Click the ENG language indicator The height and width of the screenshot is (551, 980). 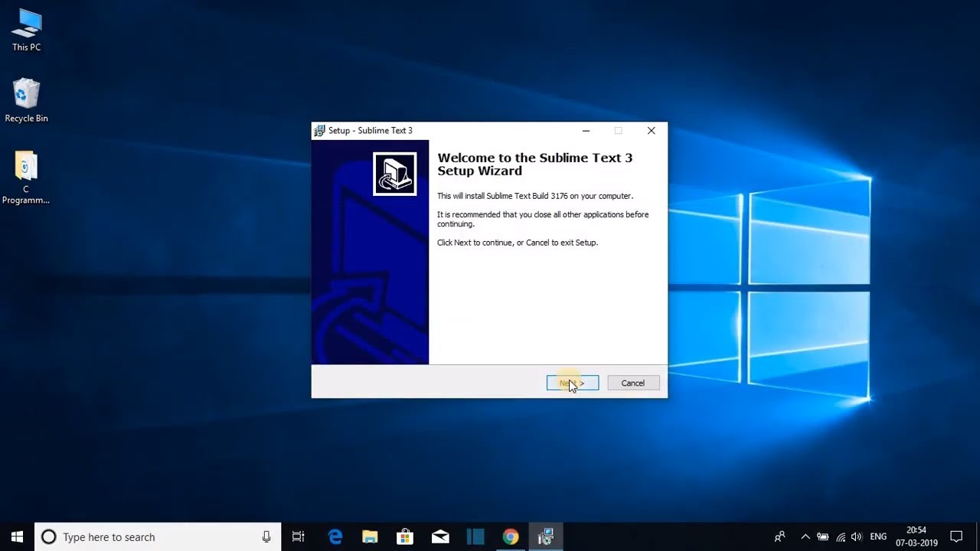[878, 537]
